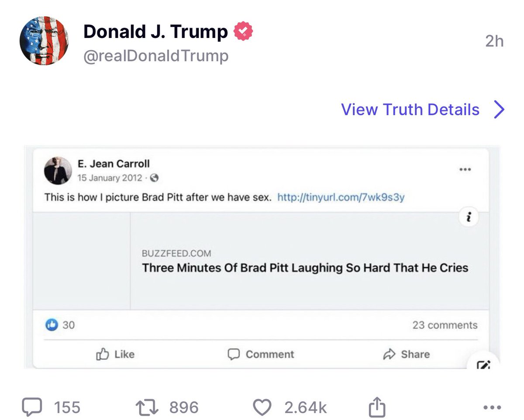Image resolution: width=524 pixels, height=420 pixels.
Task: Open the tinyurl.com link
Action: (341, 197)
